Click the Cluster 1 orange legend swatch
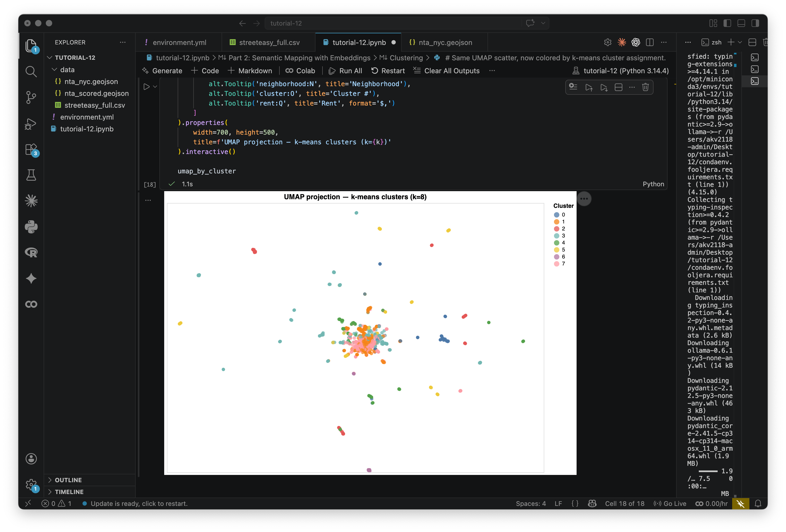 [x=556, y=222]
